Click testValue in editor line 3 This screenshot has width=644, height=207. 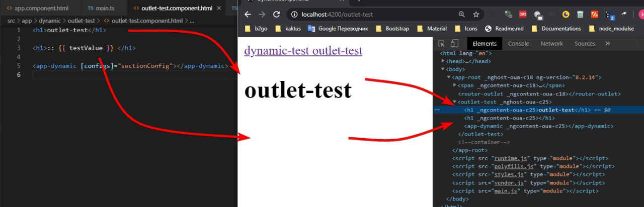pyautogui.click(x=86, y=48)
